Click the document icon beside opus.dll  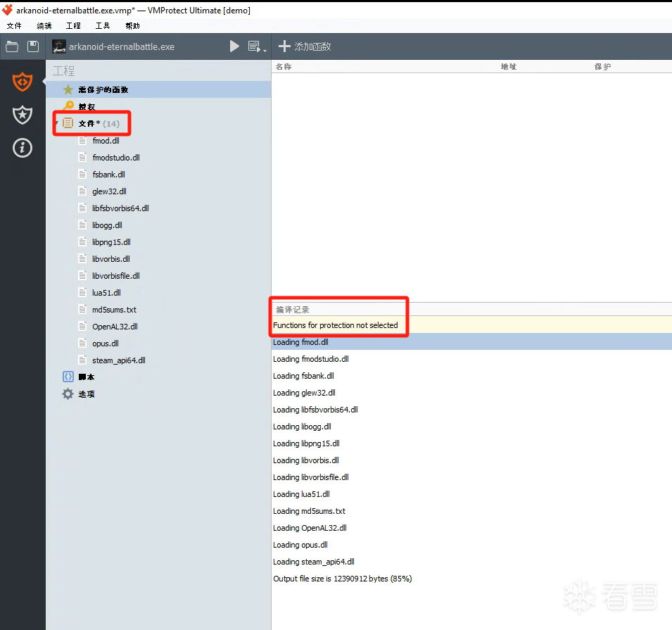[82, 343]
